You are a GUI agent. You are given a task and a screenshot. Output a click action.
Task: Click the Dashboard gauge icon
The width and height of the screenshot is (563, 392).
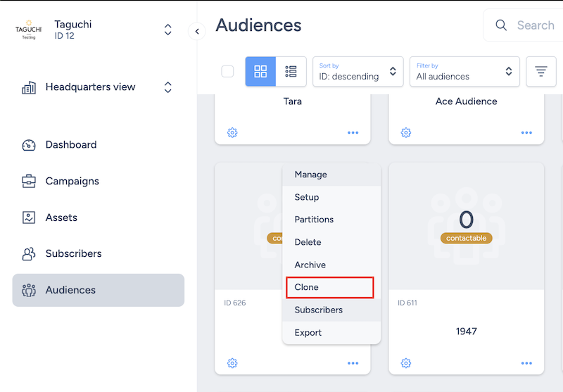coord(29,145)
